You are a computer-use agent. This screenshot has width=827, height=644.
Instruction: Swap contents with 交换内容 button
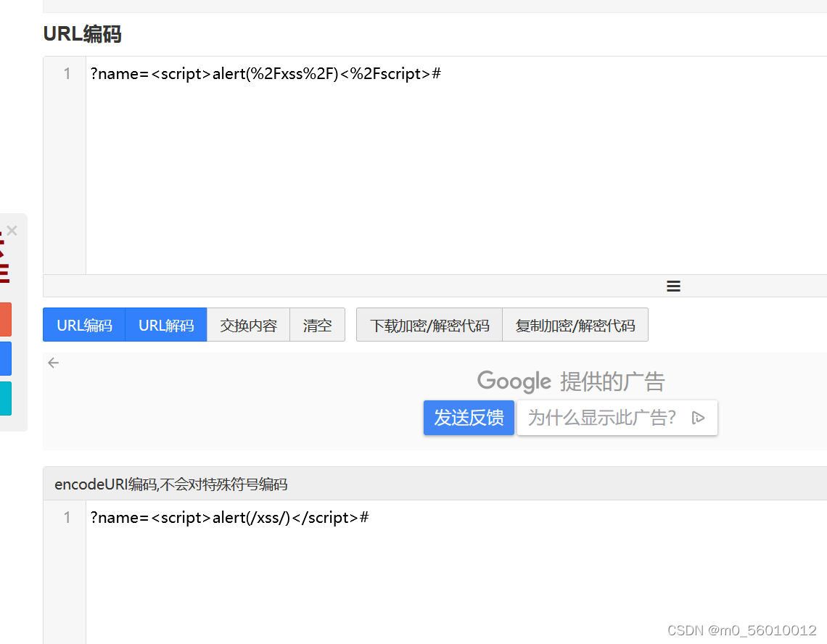(248, 325)
